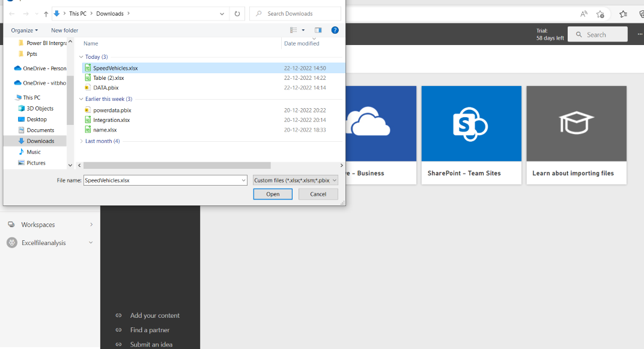Go up one folder level arrow
The image size is (644, 349).
coord(46,14)
